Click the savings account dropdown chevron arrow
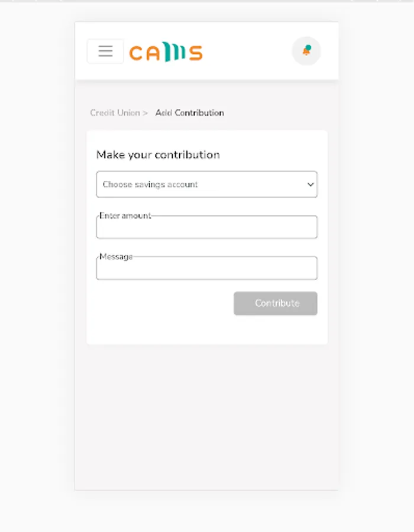 [310, 185]
